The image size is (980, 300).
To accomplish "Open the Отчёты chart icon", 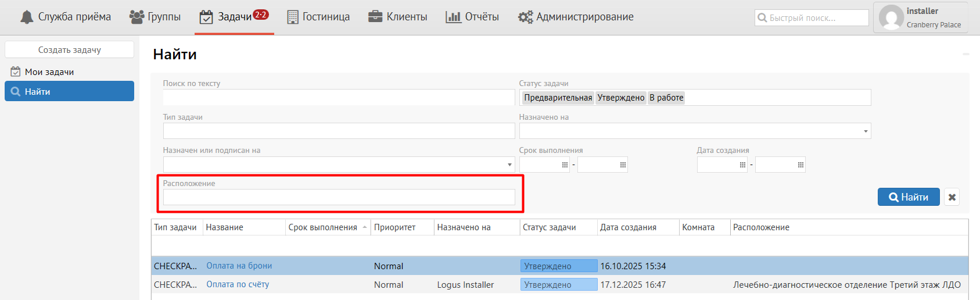I will point(453,17).
